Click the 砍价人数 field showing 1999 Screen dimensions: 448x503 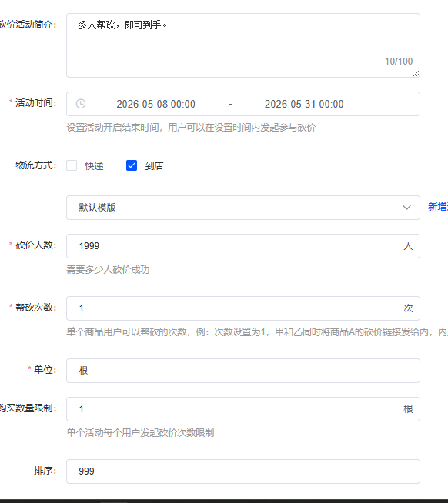[243, 246]
